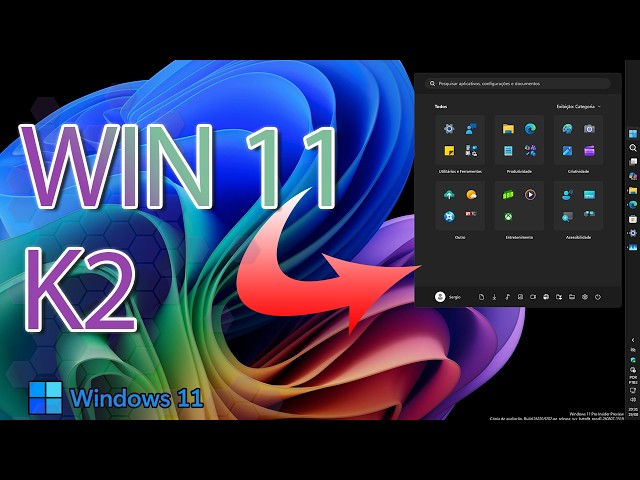
Task: Open File Explorer icon in Produtividade group
Action: [508, 129]
